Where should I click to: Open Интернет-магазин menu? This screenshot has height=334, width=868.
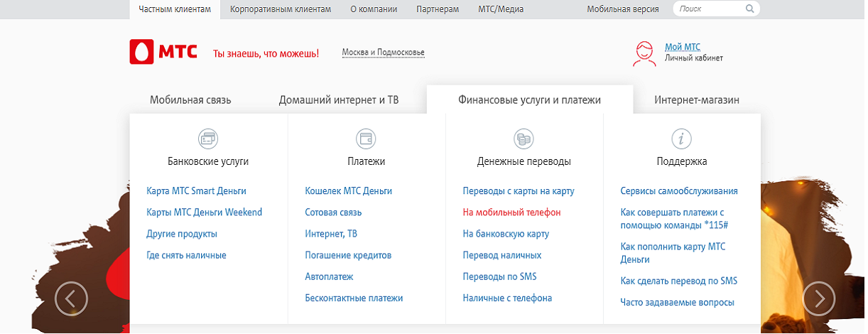click(697, 100)
